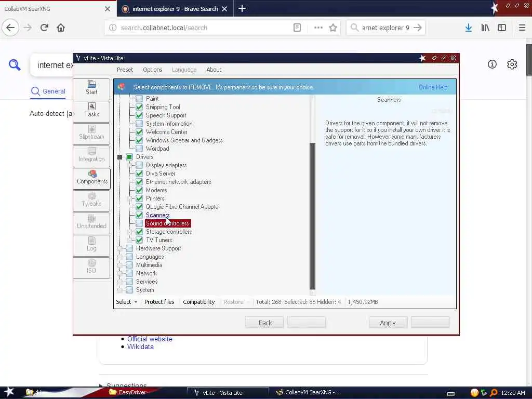Uncheck the Modems checkbox

coord(139,190)
